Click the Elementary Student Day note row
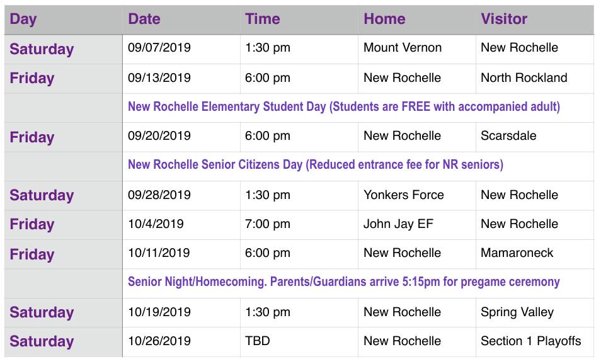 (358, 108)
